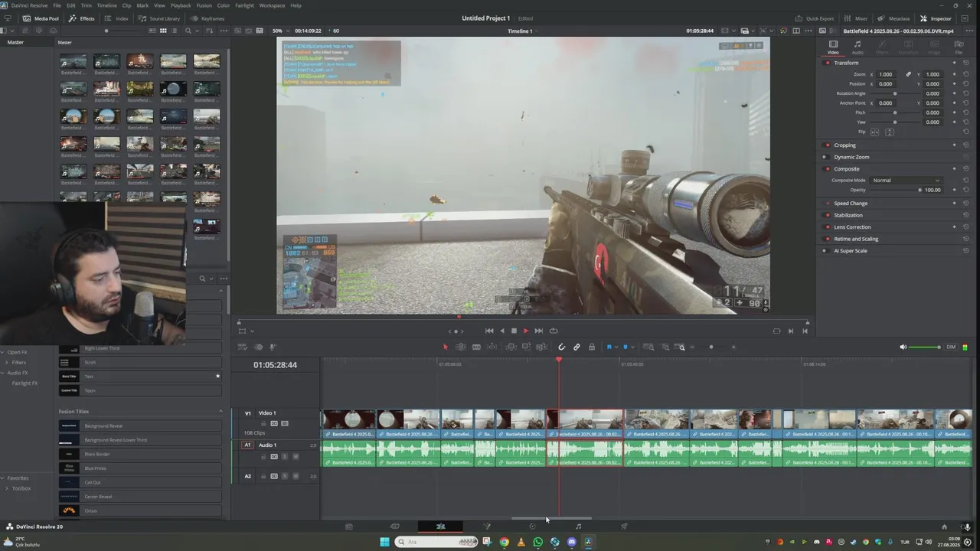Viewport: 980px width, 551px height.
Task: Switch to the Fusion page icon
Action: click(x=486, y=527)
